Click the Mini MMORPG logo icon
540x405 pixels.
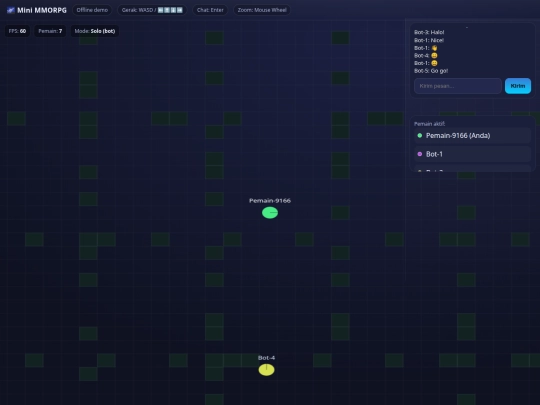pyautogui.click(x=11, y=10)
